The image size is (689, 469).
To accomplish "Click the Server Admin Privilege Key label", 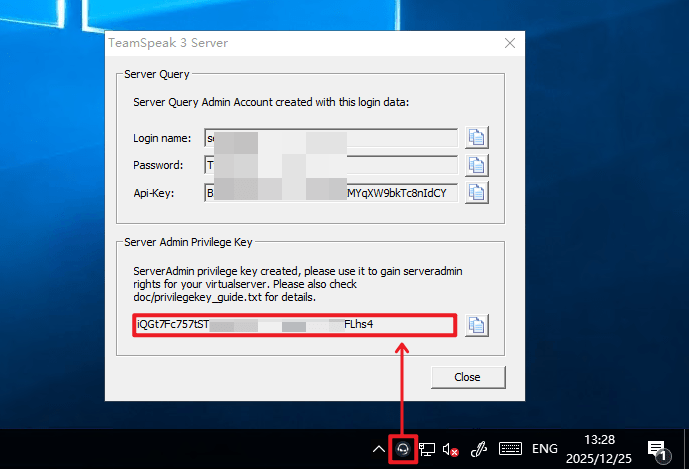I will point(188,242).
